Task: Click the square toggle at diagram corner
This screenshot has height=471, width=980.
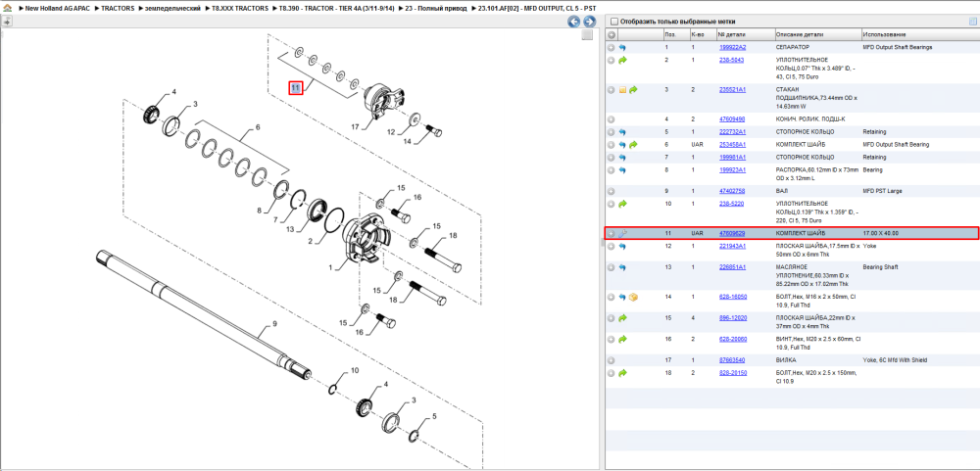Action: point(587,35)
